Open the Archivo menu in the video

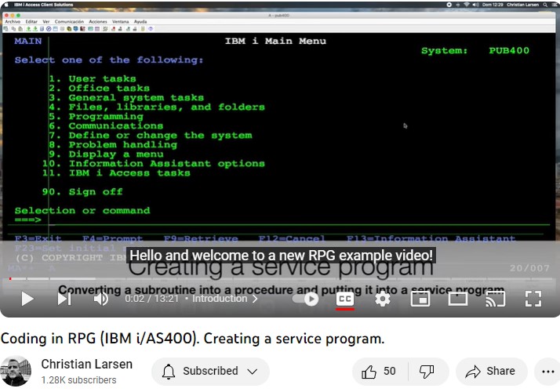13,22
